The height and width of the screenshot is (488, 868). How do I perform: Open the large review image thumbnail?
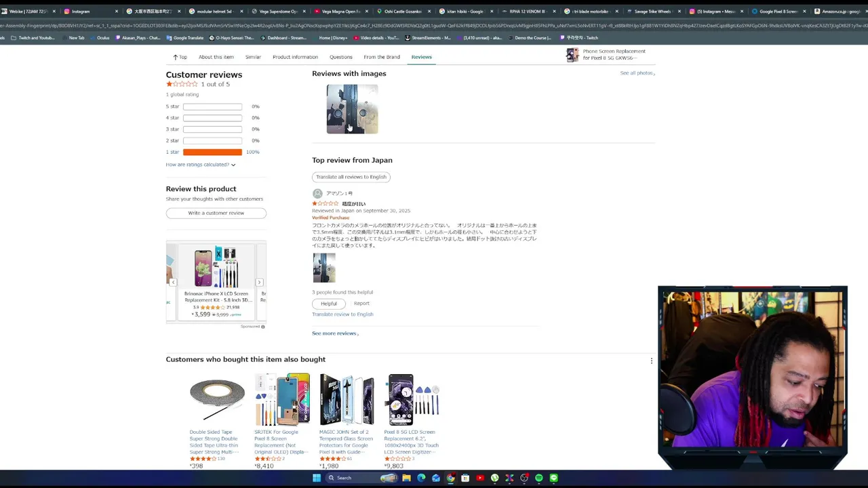[352, 109]
